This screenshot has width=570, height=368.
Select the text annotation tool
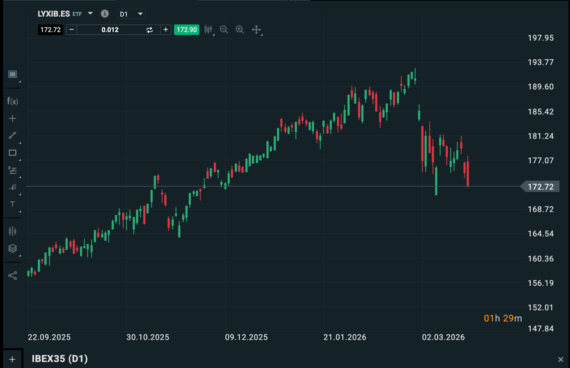coord(12,204)
